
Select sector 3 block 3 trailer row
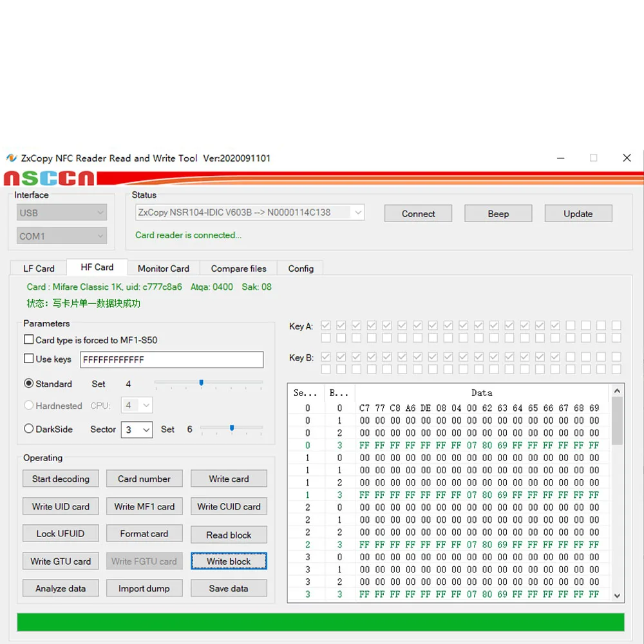(x=450, y=594)
